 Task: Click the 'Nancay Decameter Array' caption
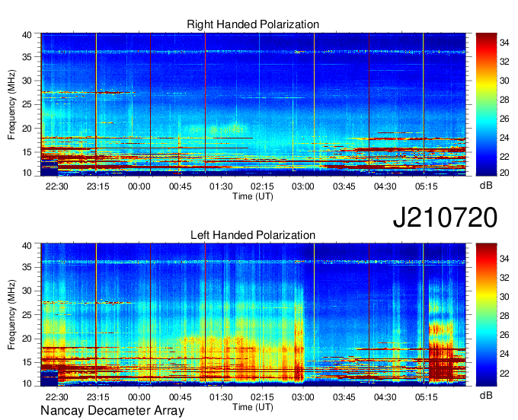(x=112, y=410)
